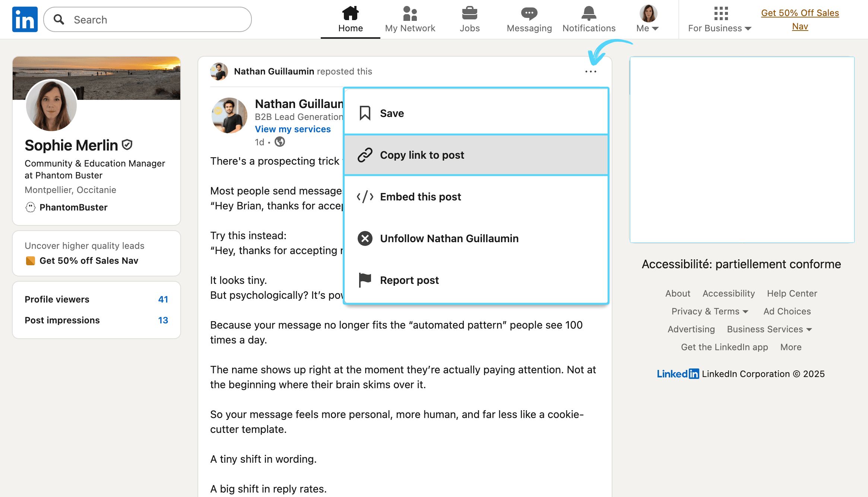Click the LinkedIn logo

tap(25, 19)
